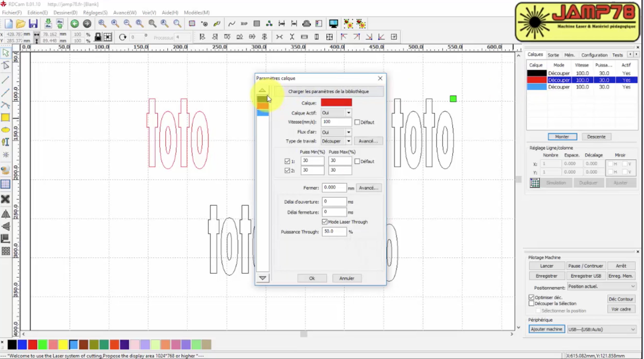Click the Save file toolbar icon
The image size is (644, 359).
pos(33,24)
